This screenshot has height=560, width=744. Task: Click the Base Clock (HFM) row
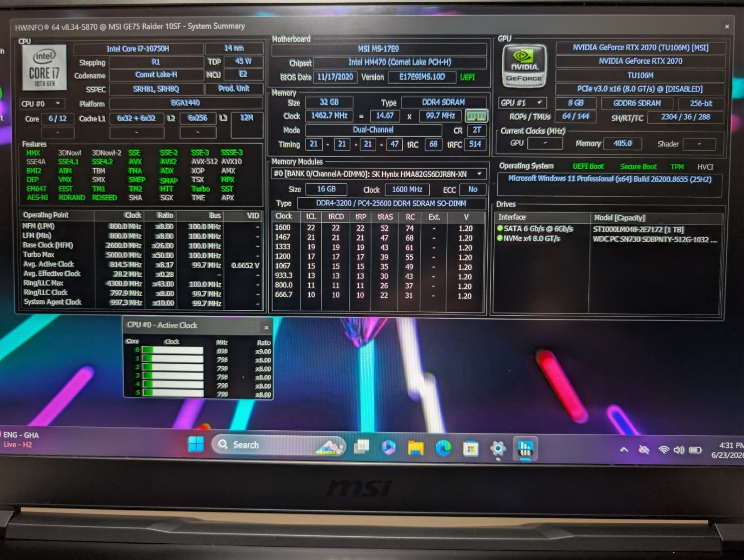(141, 245)
